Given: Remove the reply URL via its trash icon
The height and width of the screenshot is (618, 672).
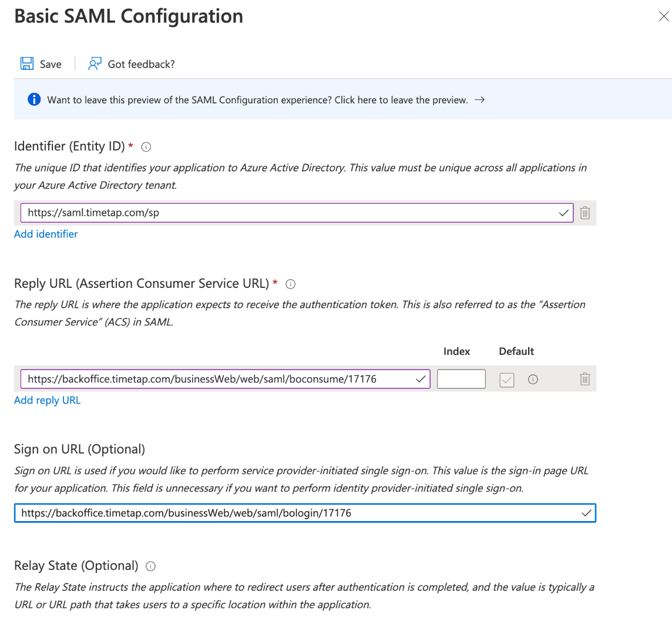Looking at the screenshot, I should tap(584, 379).
